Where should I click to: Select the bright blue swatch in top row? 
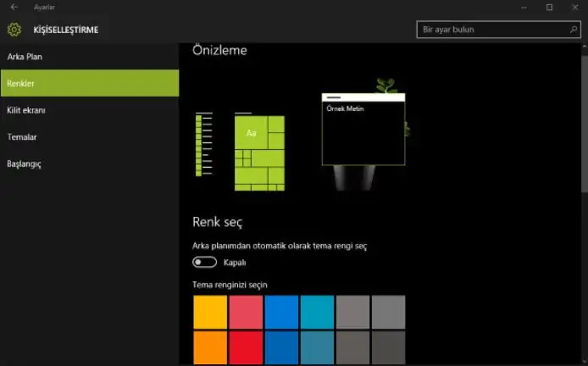[x=281, y=311]
